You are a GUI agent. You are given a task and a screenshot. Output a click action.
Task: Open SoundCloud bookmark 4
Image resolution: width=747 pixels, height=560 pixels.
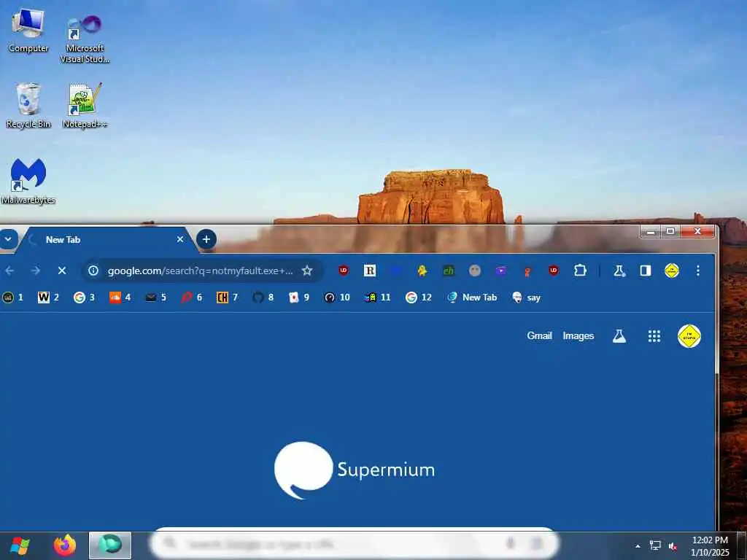coord(120,297)
